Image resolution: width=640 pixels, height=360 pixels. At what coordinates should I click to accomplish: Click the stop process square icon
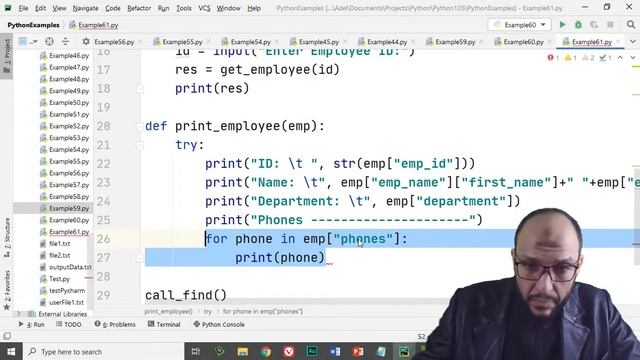(x=610, y=25)
